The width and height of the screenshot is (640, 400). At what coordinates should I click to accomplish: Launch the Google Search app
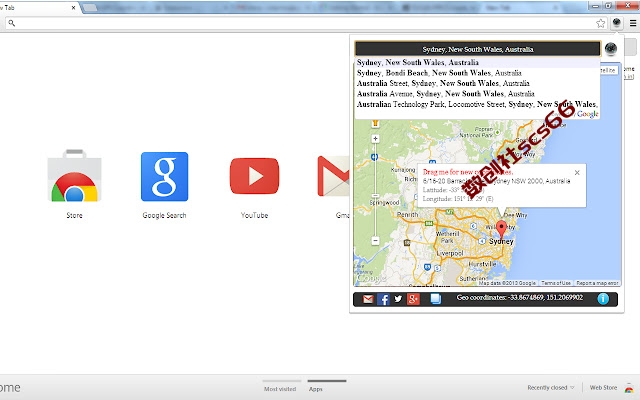164,176
